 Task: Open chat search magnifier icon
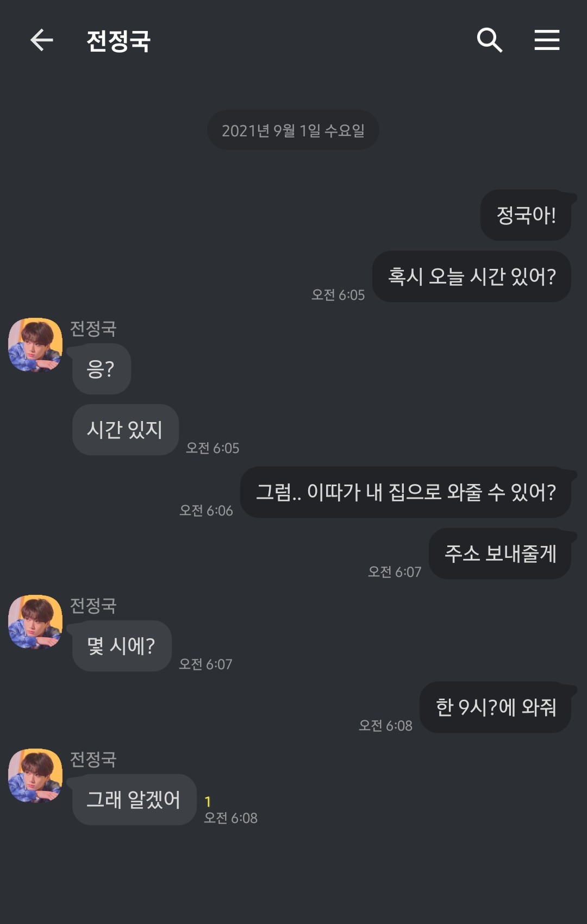tap(489, 40)
